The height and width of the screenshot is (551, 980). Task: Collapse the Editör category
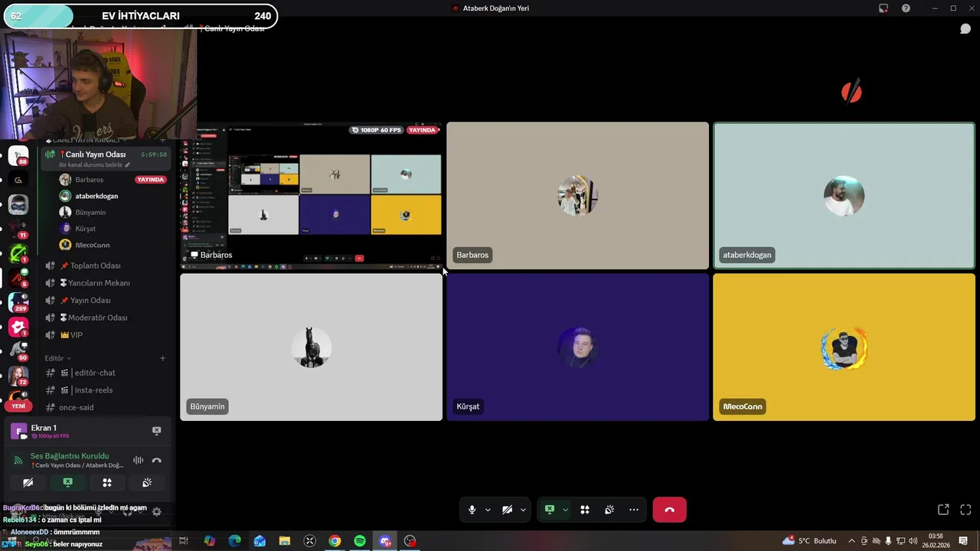(x=57, y=358)
